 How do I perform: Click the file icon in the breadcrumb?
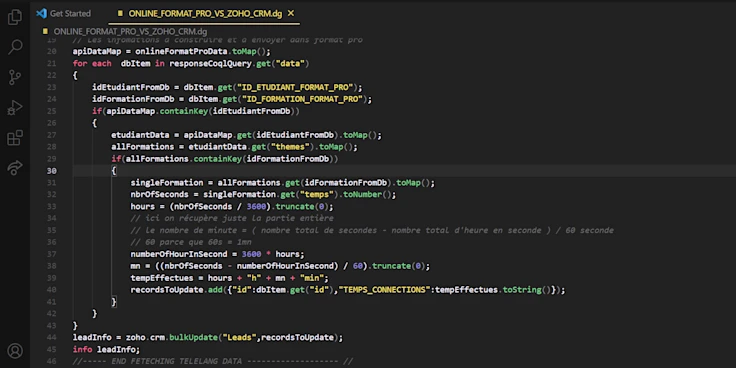[x=45, y=31]
